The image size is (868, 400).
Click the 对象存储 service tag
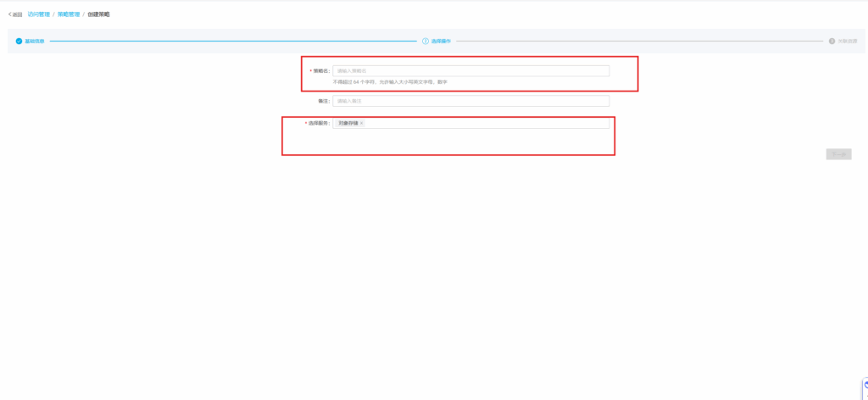(348, 123)
